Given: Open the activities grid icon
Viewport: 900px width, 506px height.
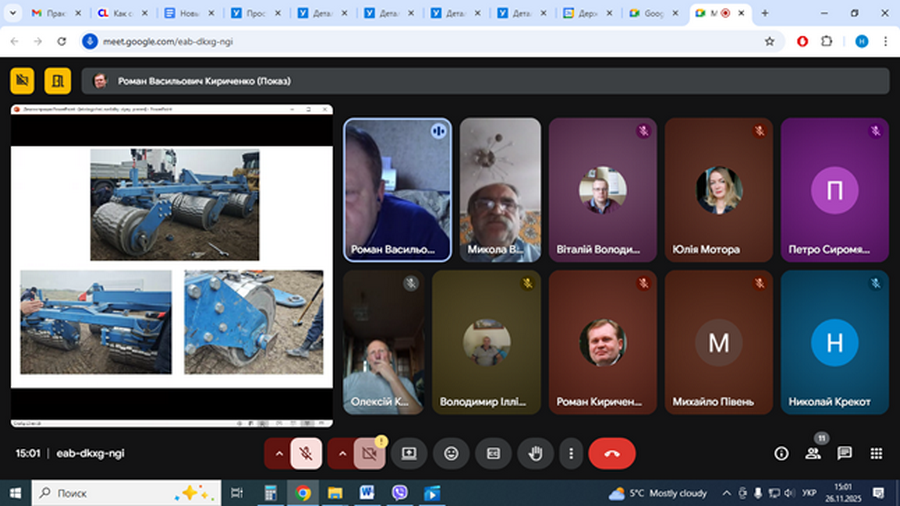Looking at the screenshot, I should point(876,453).
